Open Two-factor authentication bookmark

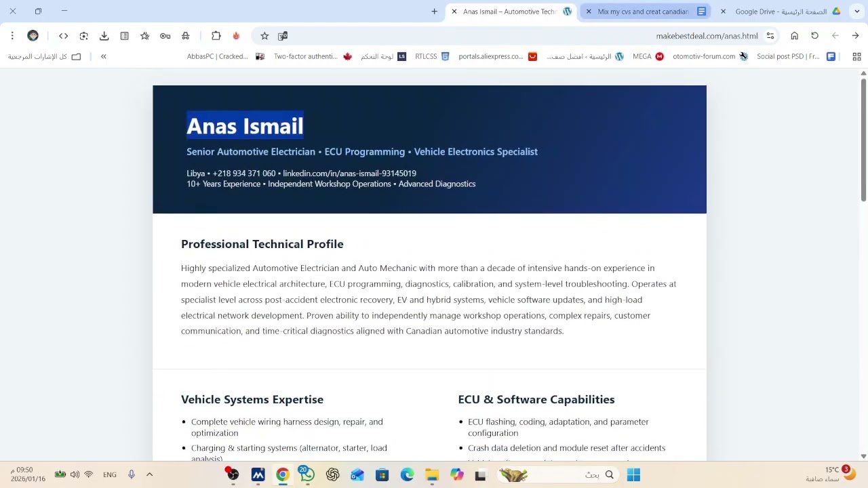pyautogui.click(x=313, y=56)
